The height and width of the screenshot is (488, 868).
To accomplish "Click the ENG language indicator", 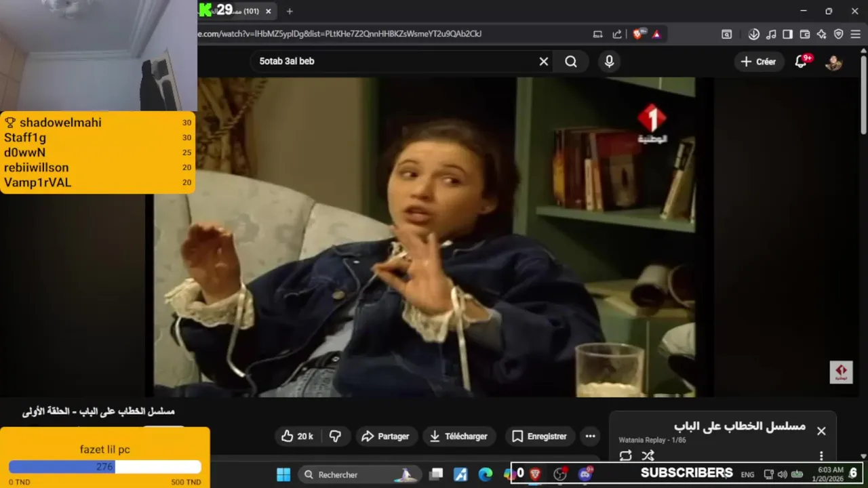I will click(747, 474).
